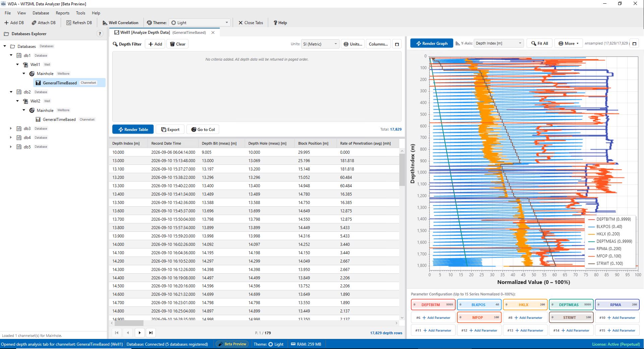
Task: Click the Go to Col button
Action: pos(203,130)
